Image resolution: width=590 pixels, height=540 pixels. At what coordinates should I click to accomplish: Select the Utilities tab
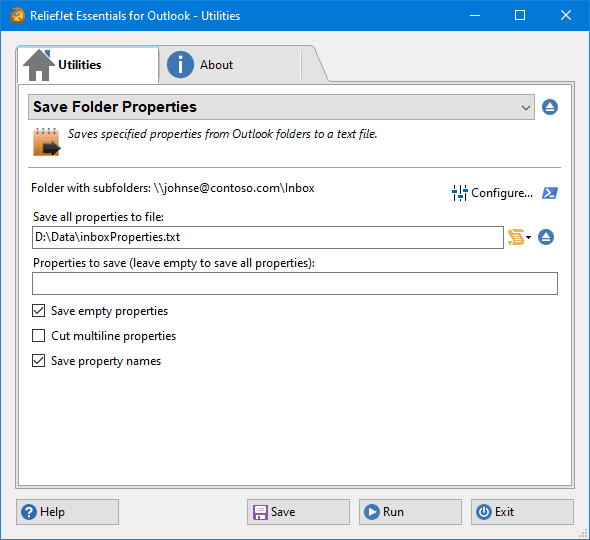click(88, 65)
